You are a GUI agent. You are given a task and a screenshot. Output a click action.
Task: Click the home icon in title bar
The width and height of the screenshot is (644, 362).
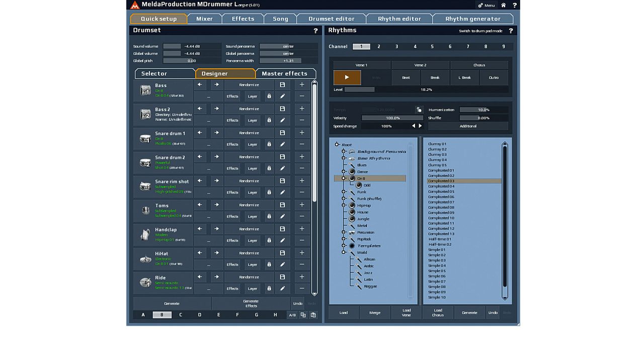point(504,5)
